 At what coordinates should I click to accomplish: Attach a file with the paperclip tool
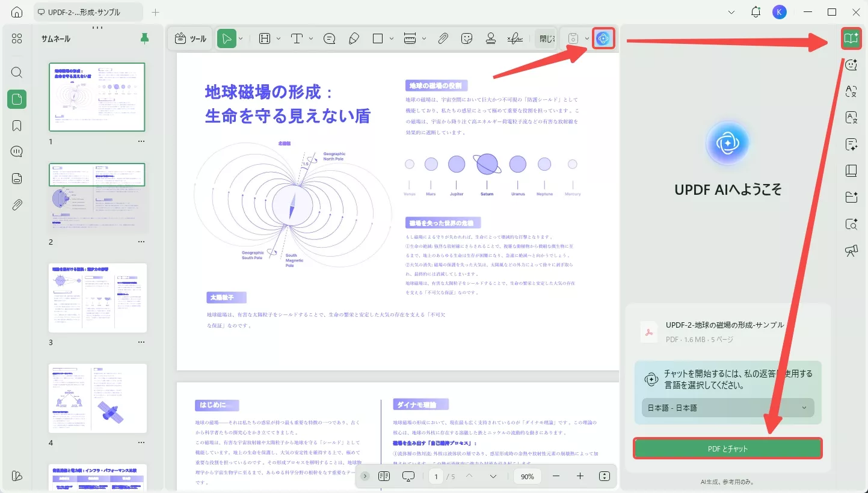click(x=443, y=38)
